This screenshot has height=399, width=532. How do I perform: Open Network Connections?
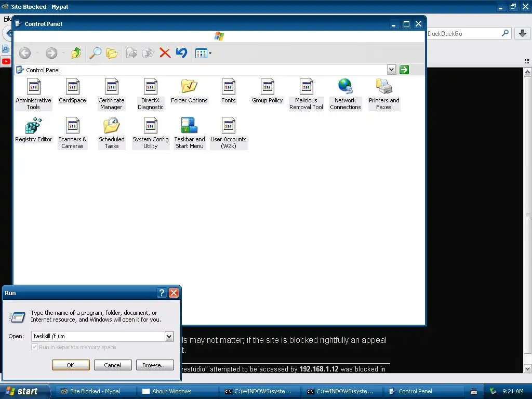(345, 94)
